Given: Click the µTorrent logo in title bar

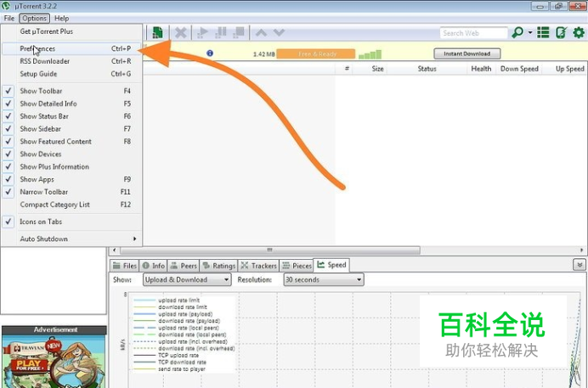Looking at the screenshot, I should pyautogui.click(x=6, y=6).
